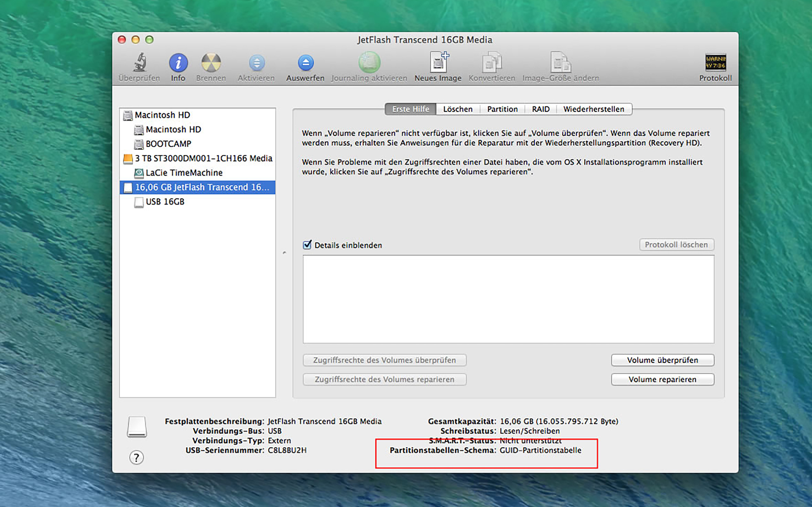Select the 3 TB ST3000DM001 disk
This screenshot has width=812, height=507.
203,158
